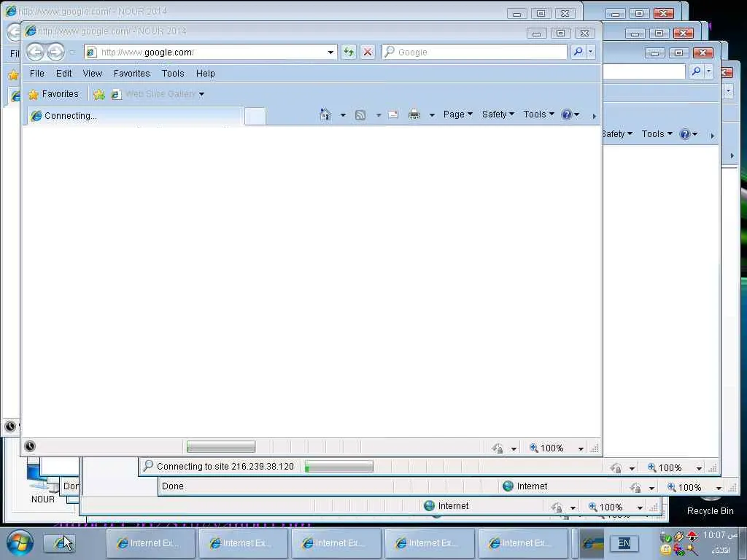This screenshot has width=747, height=560.
Task: Click the google.com address field
Action: tap(211, 52)
